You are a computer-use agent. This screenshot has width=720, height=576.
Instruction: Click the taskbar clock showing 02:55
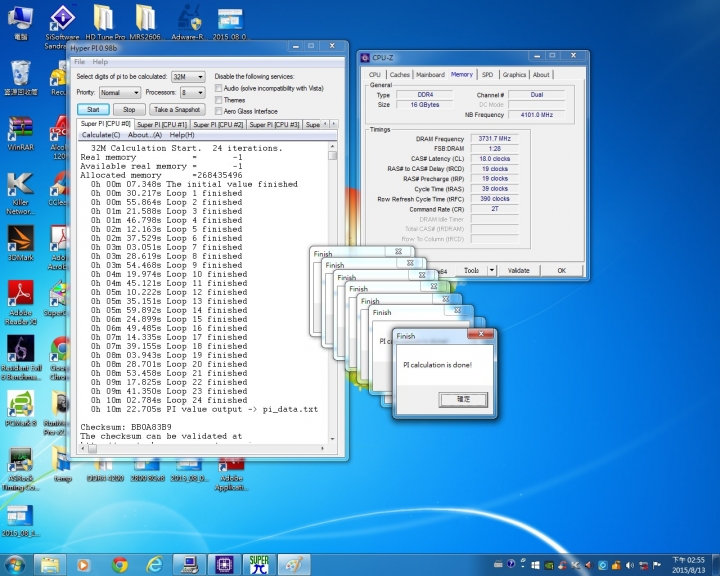click(688, 565)
